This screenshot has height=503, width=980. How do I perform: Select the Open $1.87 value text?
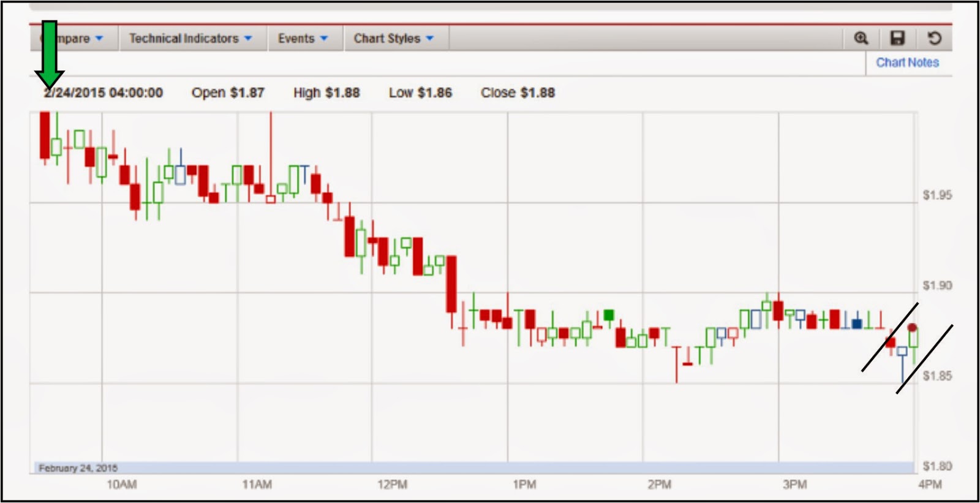[228, 93]
